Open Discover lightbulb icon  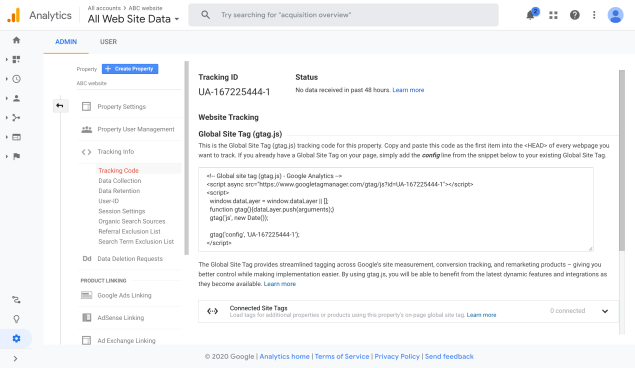click(x=16, y=319)
